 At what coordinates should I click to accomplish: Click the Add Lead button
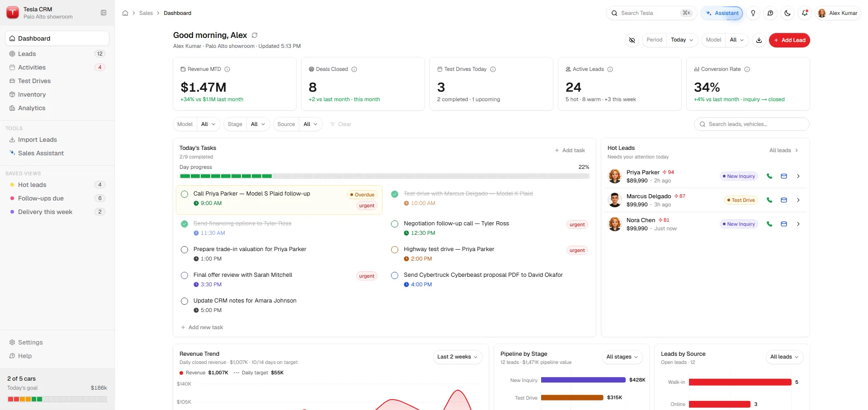click(x=789, y=40)
